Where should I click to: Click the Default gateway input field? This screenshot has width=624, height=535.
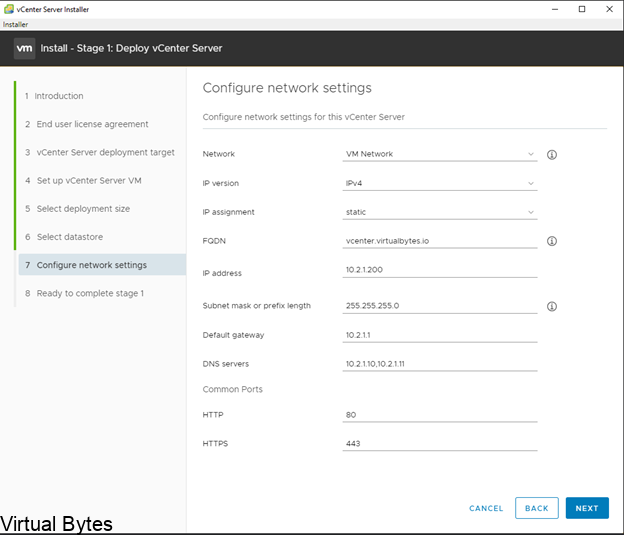click(440, 335)
